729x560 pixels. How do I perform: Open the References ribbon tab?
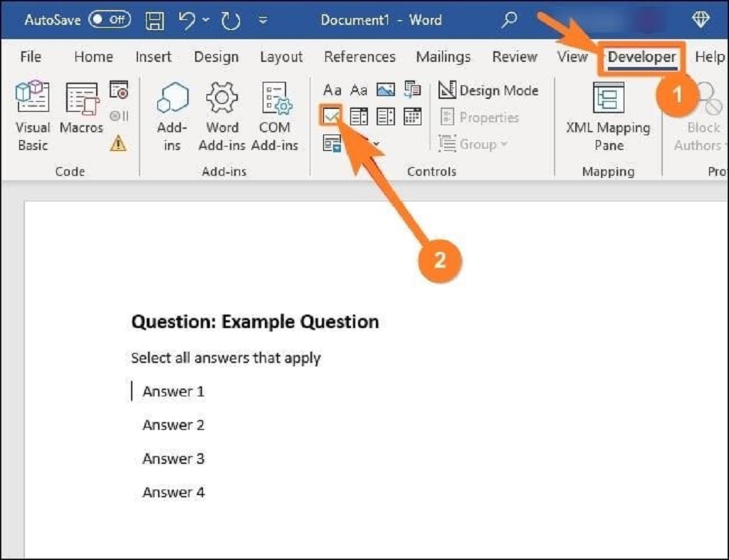[360, 57]
